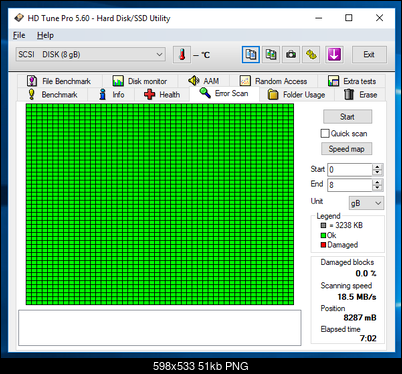Viewport: 402px width, 374px height.
Task: Click the Info tab blue icon
Action: click(103, 94)
